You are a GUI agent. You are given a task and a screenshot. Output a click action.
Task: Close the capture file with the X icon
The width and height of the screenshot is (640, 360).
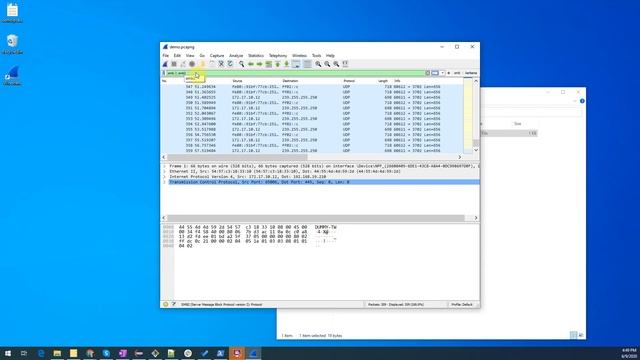221,64
